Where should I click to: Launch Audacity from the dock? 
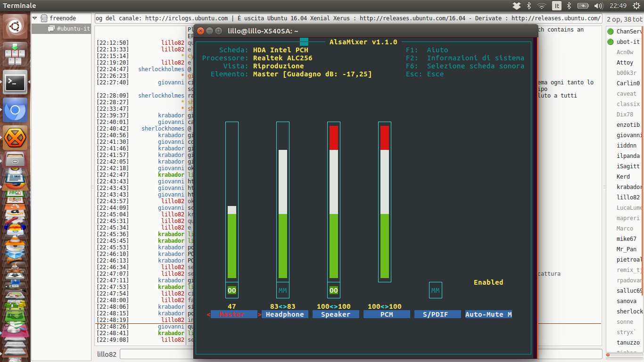15,228
